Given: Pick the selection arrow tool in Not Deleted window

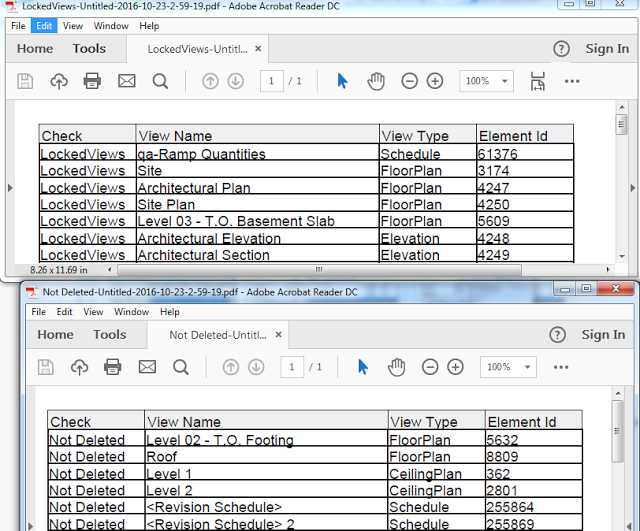Looking at the screenshot, I should [363, 367].
